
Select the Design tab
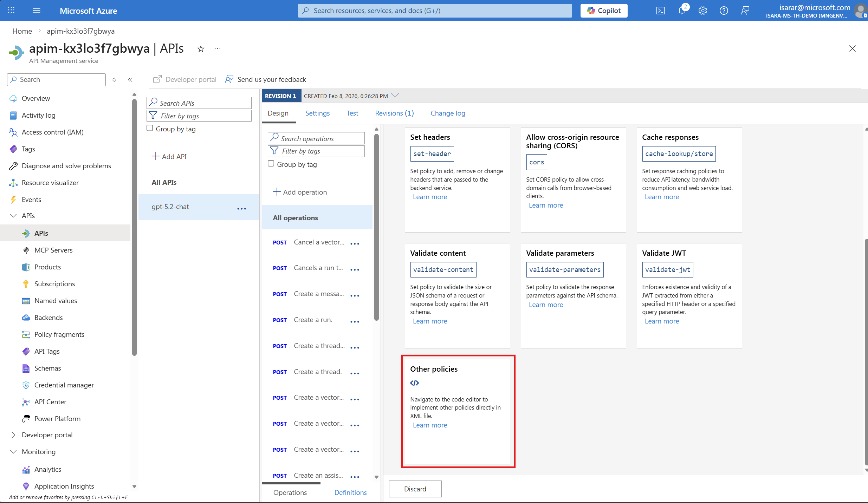278,113
